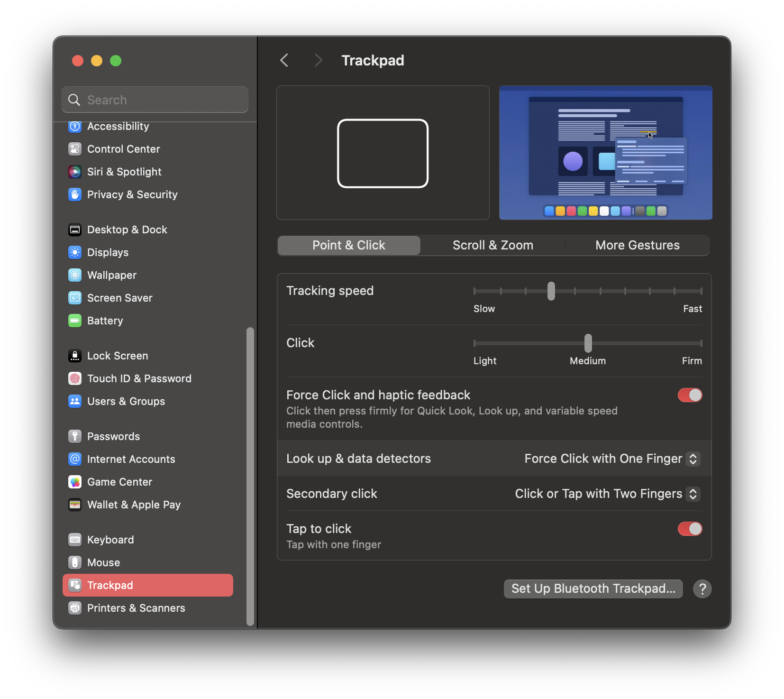Click the 'Firm' slider label

[x=692, y=361]
